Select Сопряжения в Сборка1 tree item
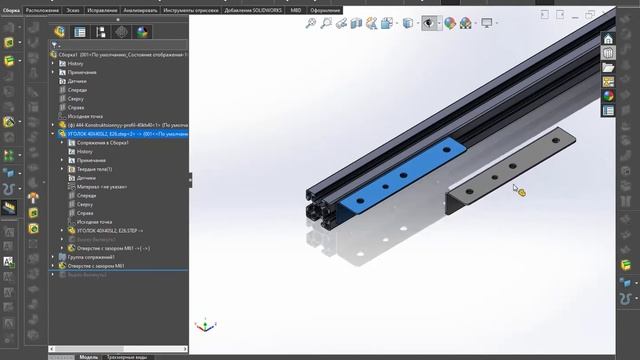 pyautogui.click(x=98, y=143)
